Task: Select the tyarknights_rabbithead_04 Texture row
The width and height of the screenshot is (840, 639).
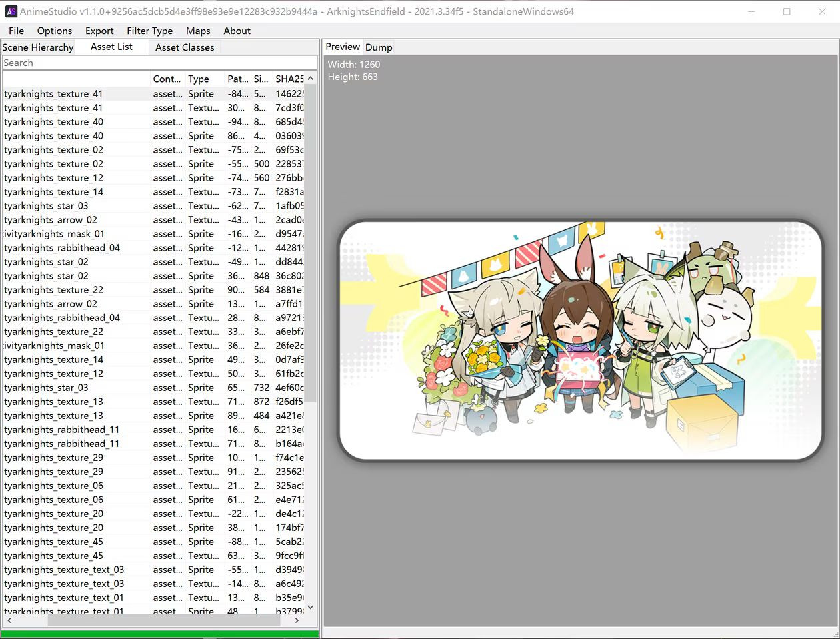Action: coord(153,318)
